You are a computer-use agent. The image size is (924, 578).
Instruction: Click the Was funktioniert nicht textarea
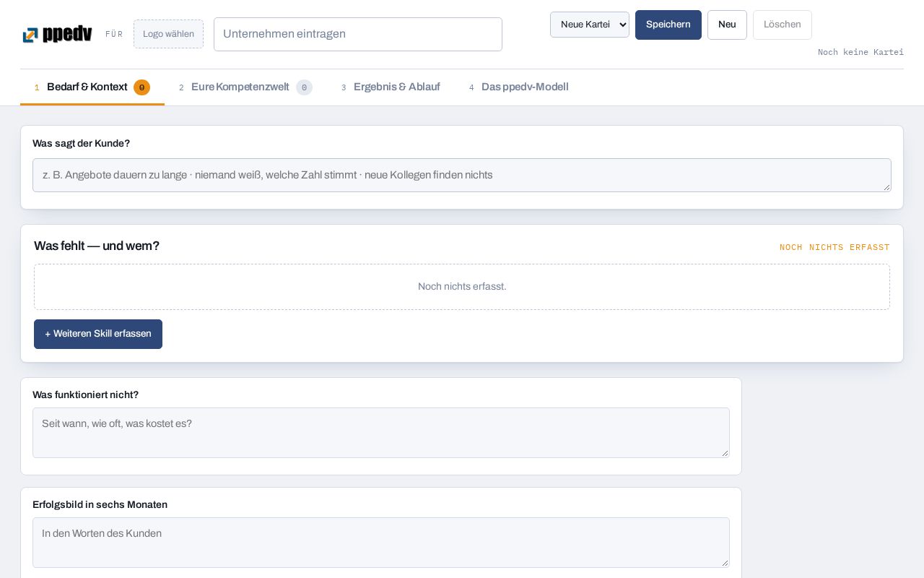[381, 433]
